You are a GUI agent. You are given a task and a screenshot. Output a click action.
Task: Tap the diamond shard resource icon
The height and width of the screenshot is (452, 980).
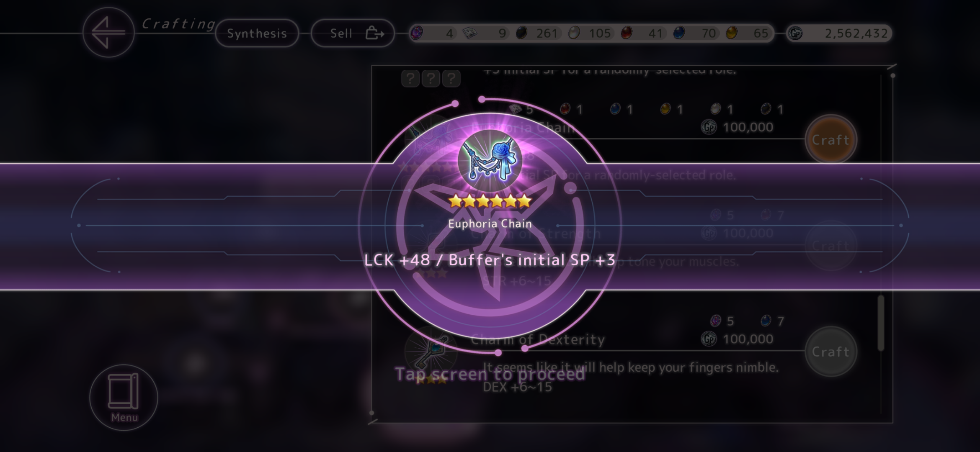tap(469, 33)
